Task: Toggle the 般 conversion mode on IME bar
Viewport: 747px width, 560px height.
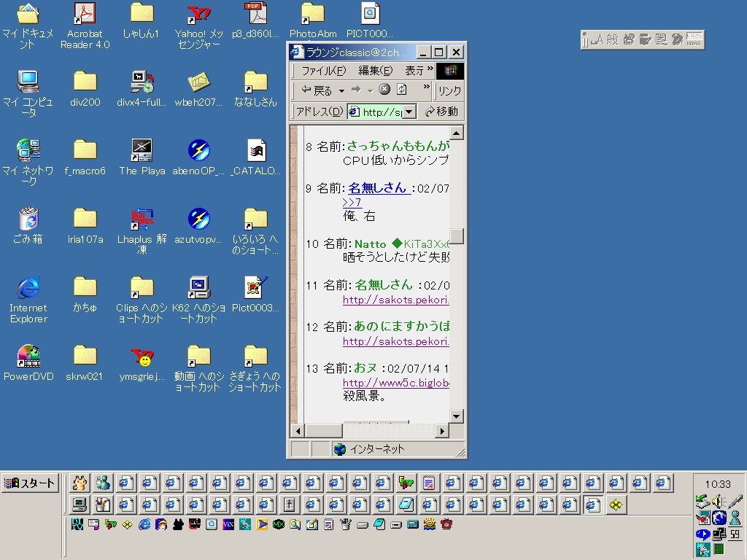Action: 613,40
